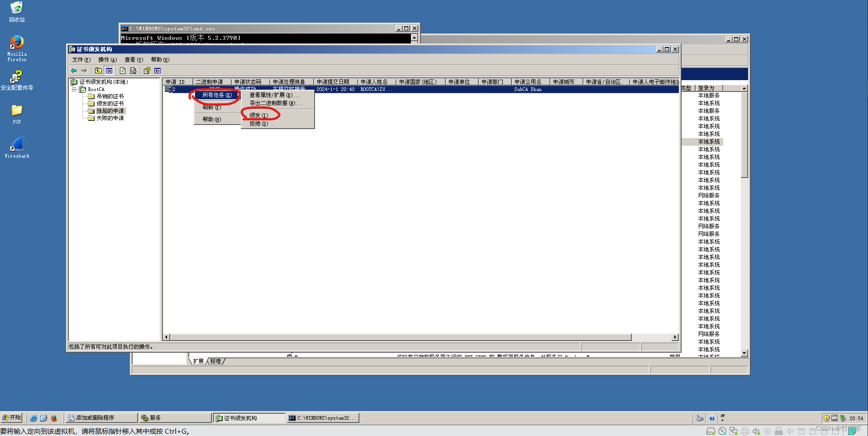Collapse the RootCA tree node

[x=74, y=89]
